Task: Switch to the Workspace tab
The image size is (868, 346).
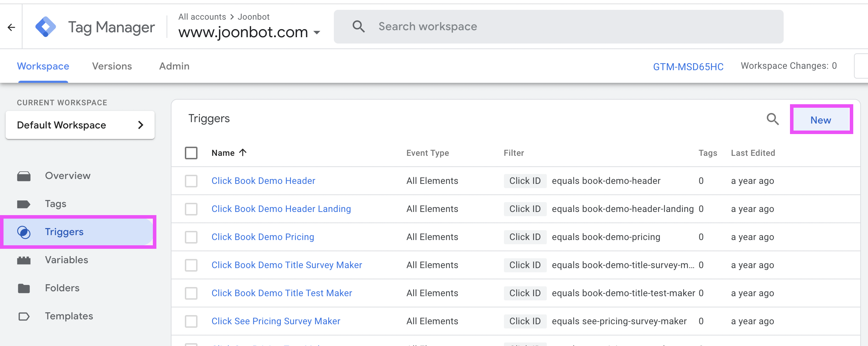Action: [x=43, y=66]
